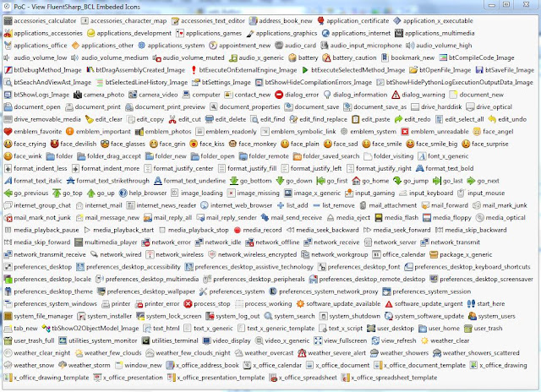Select the edit_undo icon

pyautogui.click(x=492, y=119)
